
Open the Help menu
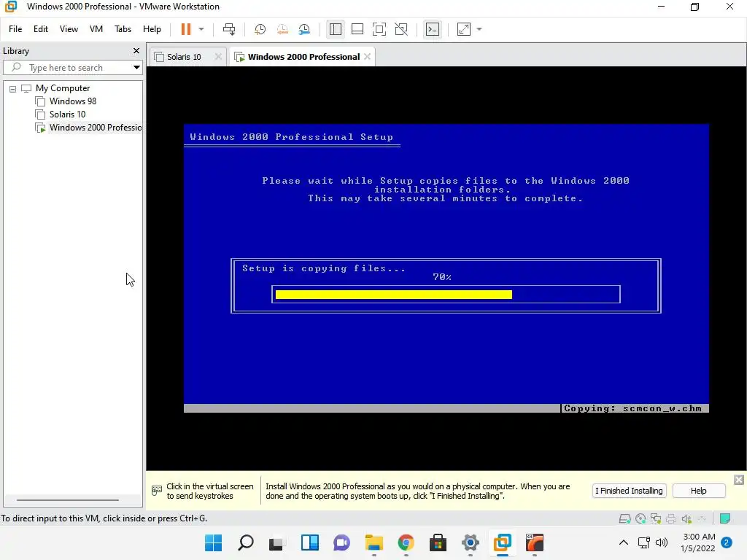pos(152,29)
